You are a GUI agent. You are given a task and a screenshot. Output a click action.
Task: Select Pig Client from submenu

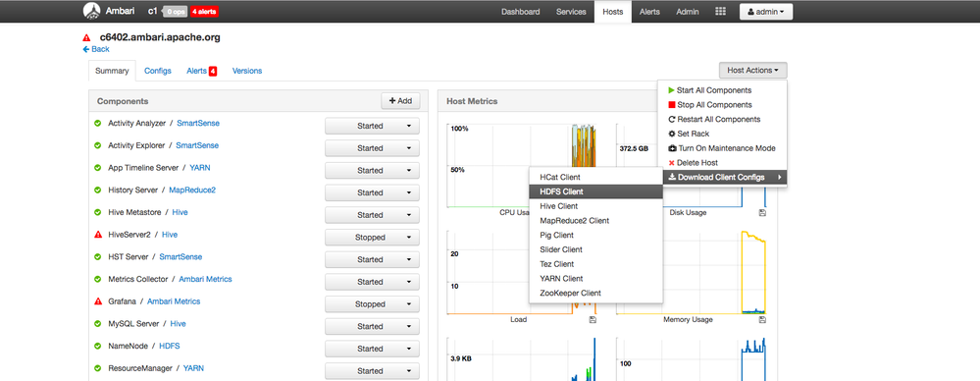[595, 236]
